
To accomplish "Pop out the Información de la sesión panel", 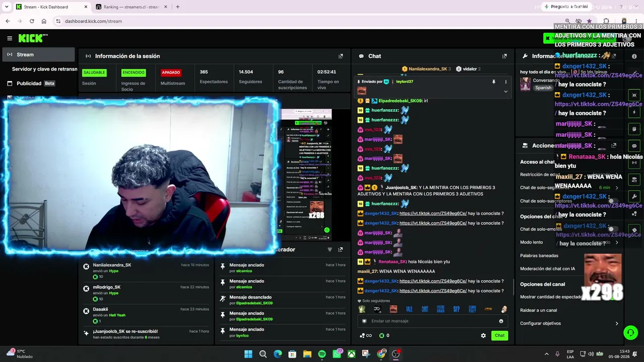I will coord(341,56).
